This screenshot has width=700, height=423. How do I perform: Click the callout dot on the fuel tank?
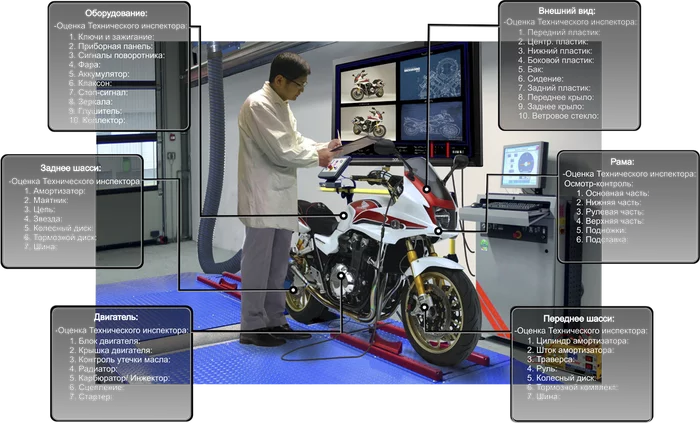coord(343,216)
